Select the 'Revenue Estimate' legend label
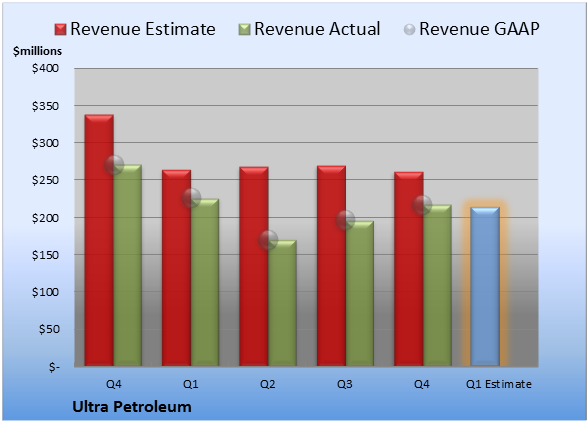The width and height of the screenshot is (588, 422). [x=143, y=29]
